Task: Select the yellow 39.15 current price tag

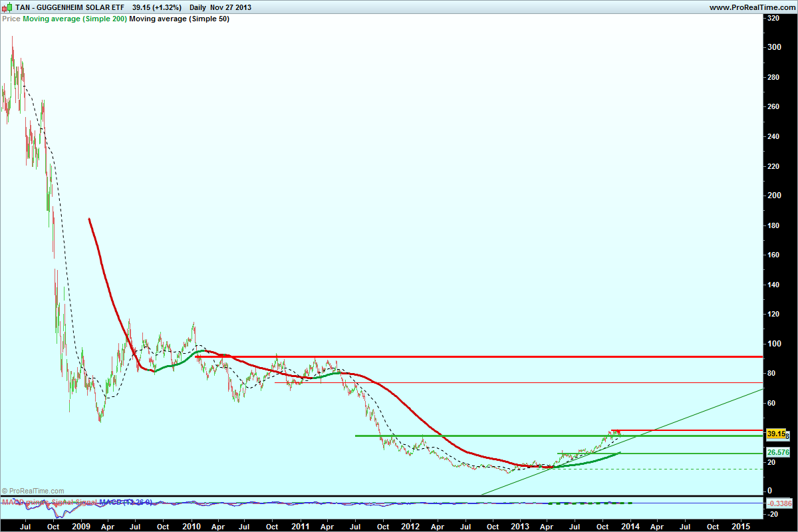Action: pyautogui.click(x=775, y=434)
